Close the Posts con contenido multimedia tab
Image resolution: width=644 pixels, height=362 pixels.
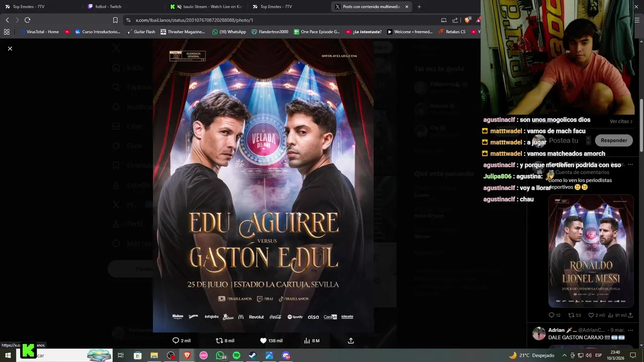[407, 7]
